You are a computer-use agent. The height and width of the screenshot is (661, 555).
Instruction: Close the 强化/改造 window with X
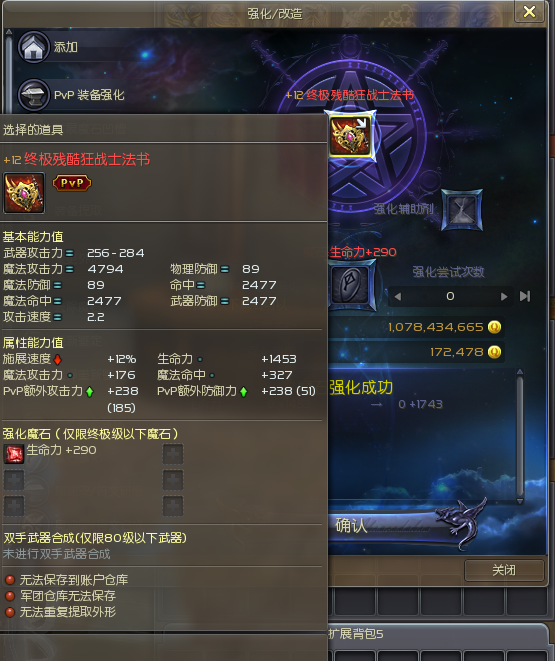529,11
